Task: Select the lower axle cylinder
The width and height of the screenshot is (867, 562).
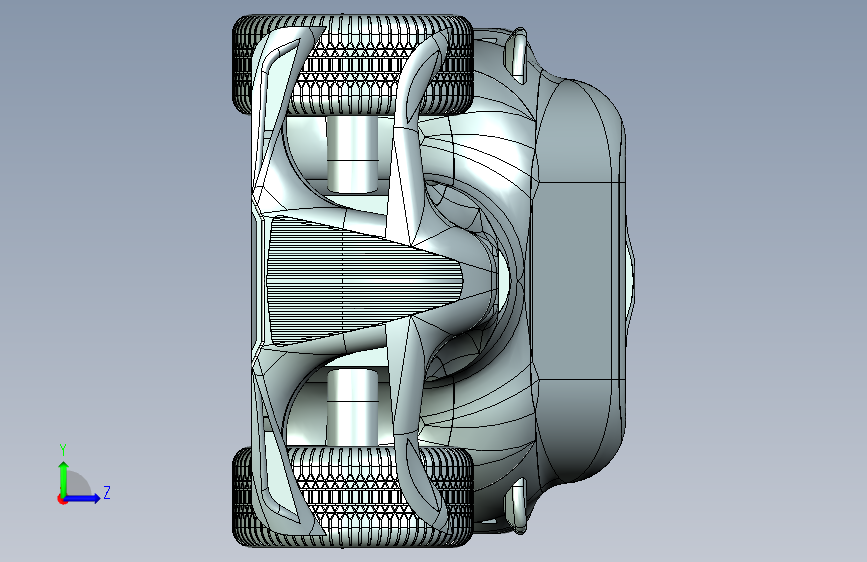Action: tap(352, 408)
